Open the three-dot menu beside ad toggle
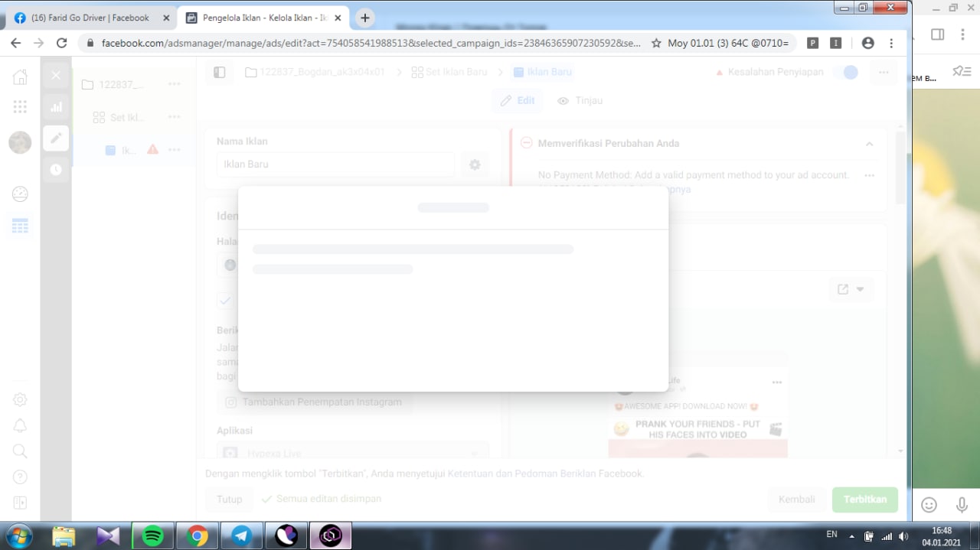The width and height of the screenshot is (980, 550). [x=884, y=72]
